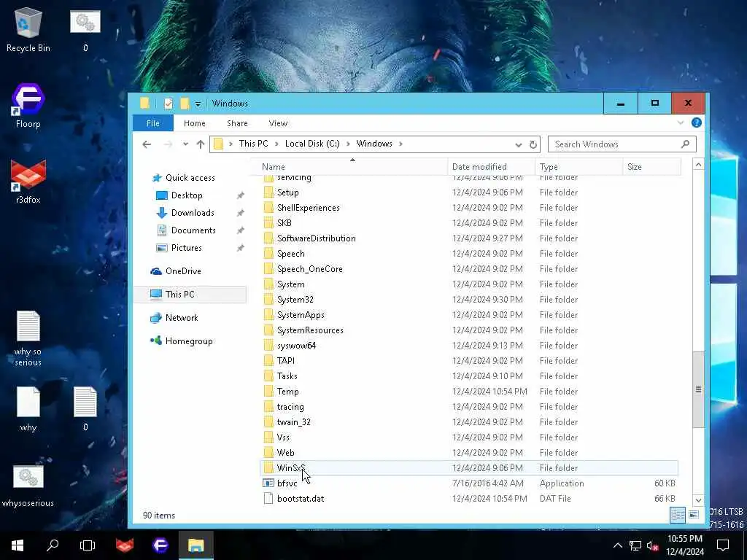747x560 pixels.
Task: Open Customize Quick Access Toolbar dropdown
Action: point(198,104)
